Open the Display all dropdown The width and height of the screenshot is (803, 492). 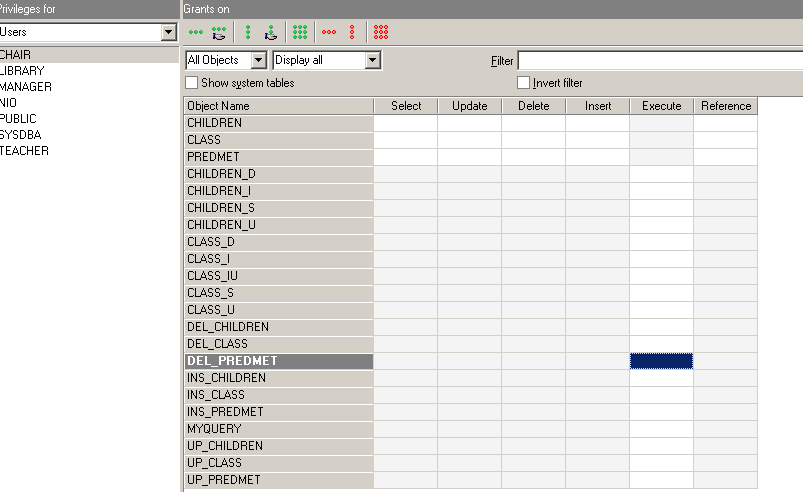373,60
